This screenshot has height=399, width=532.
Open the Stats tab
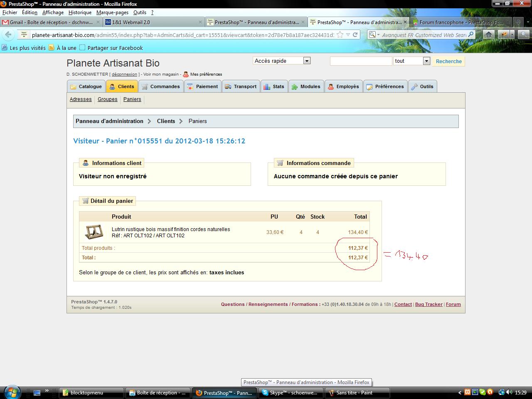pos(274,86)
